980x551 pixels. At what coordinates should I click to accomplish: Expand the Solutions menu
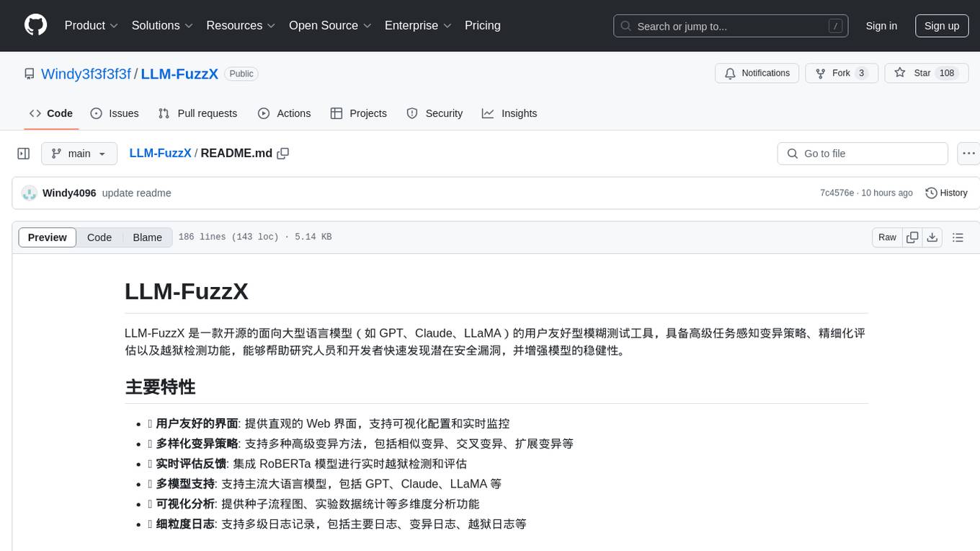click(x=162, y=25)
